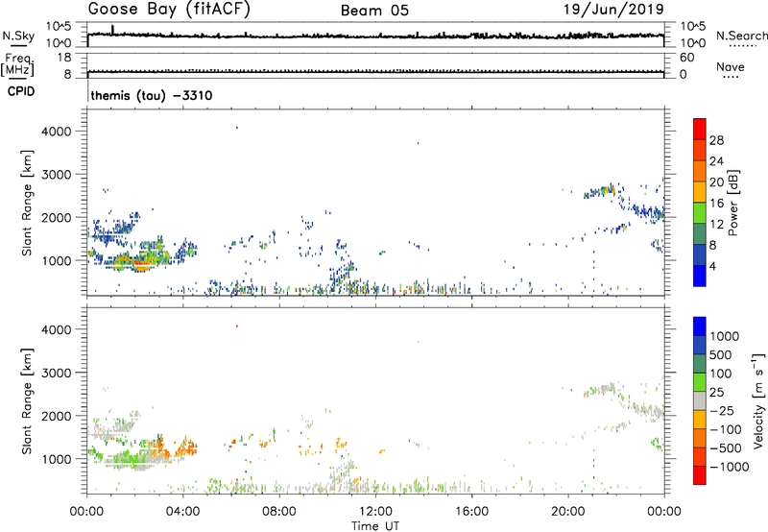Pick the Velocity segment between -500 and -1000

point(700,456)
